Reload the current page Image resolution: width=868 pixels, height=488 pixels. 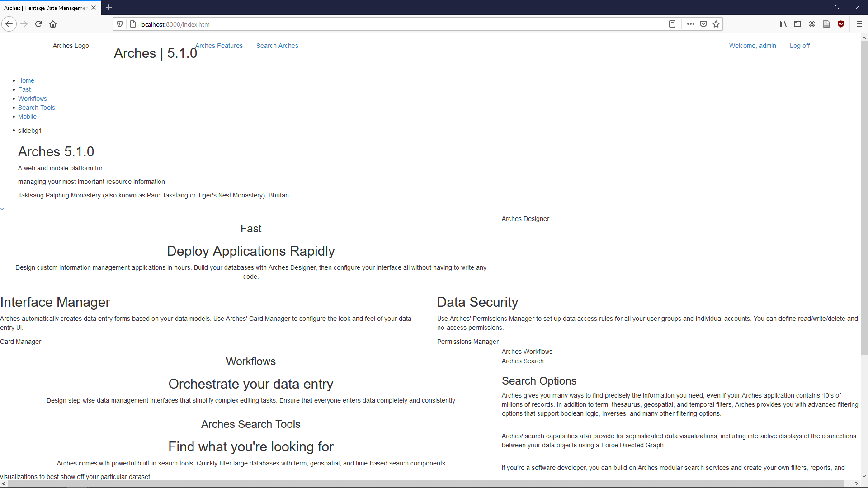(38, 24)
